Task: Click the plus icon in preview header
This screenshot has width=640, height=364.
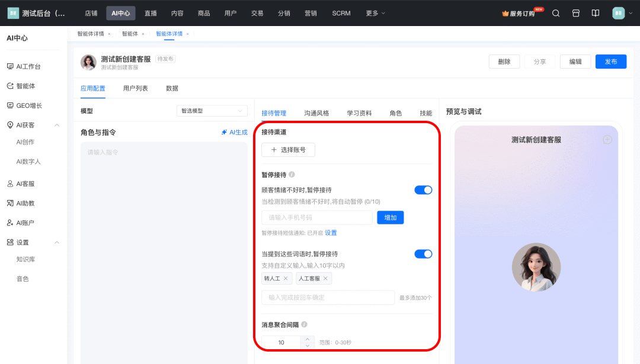Action: [607, 140]
